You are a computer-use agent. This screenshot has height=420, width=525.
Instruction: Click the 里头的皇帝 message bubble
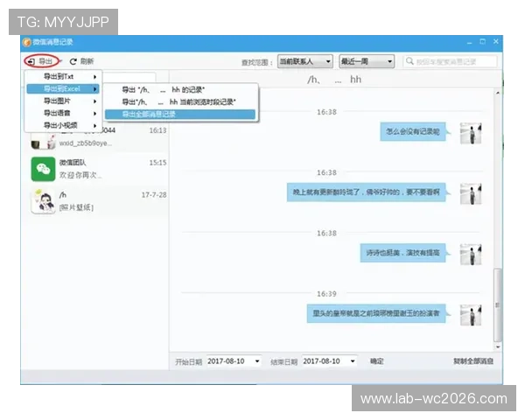(376, 313)
